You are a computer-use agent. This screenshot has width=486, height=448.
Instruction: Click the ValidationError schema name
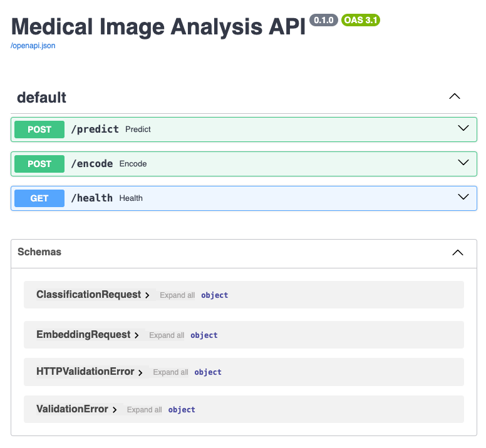(72, 409)
